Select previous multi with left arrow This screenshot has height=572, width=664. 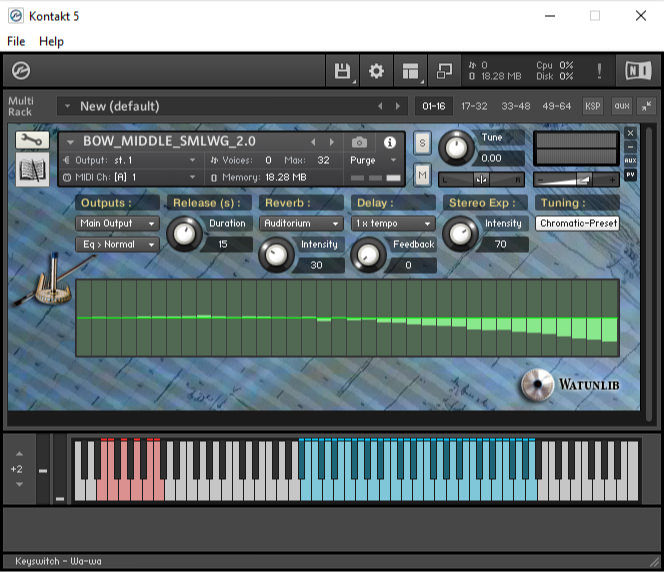click(x=380, y=106)
